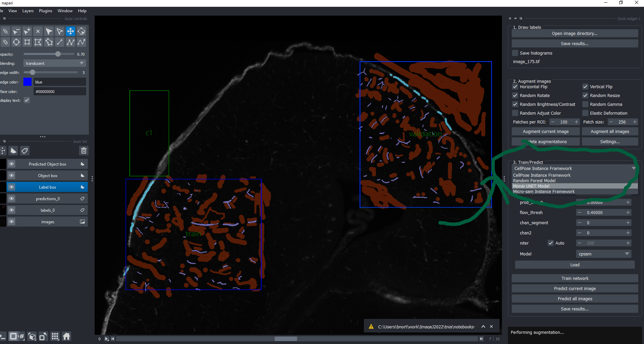The height and width of the screenshot is (344, 644).
Task: Hide the labels_0 layer
Action: (12, 210)
